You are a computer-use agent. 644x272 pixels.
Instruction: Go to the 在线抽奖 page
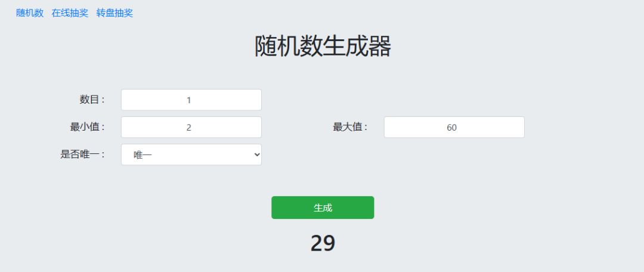click(70, 13)
